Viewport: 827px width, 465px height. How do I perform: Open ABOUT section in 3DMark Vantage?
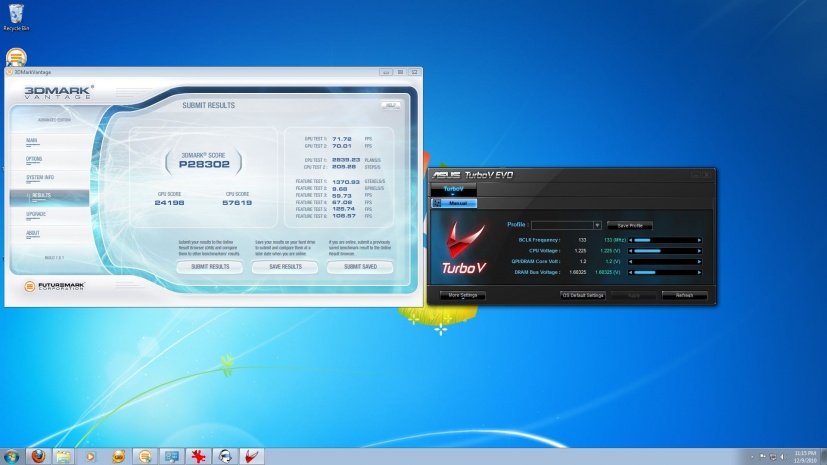[33, 233]
